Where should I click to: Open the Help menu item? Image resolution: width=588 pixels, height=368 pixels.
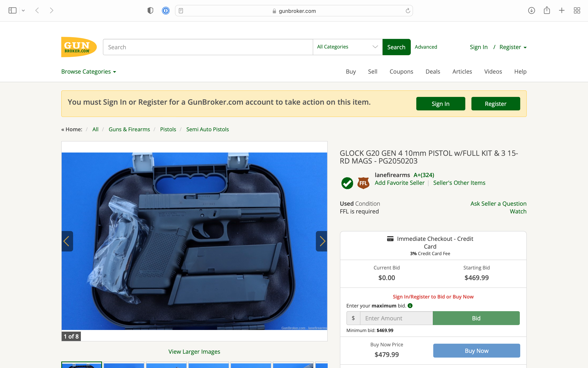pos(520,72)
